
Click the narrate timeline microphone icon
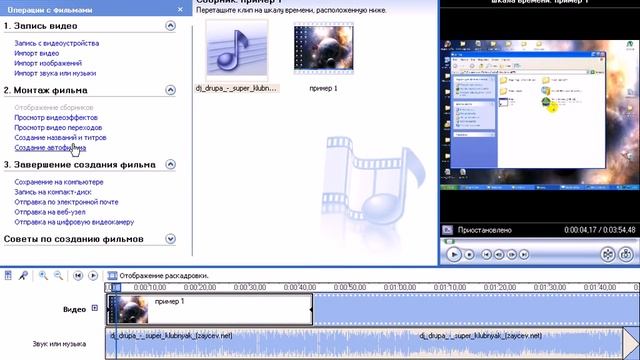pos(23,276)
